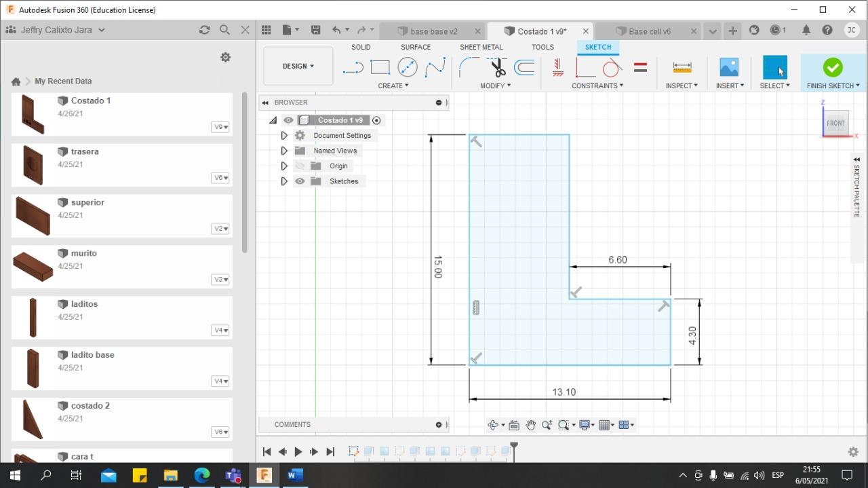Switch to the SHEET METAL tab
This screenshot has width=868, height=488.
pos(481,47)
